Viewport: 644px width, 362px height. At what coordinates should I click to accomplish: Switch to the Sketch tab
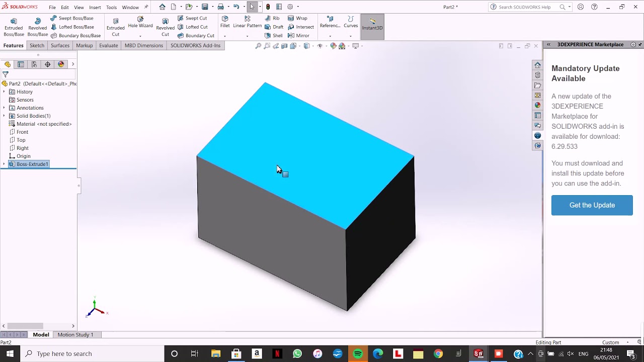[37, 45]
